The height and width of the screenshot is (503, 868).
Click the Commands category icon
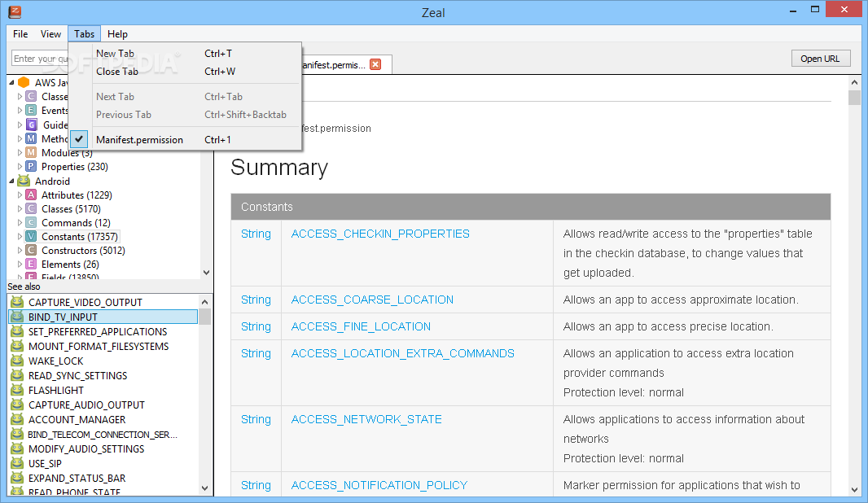[32, 222]
